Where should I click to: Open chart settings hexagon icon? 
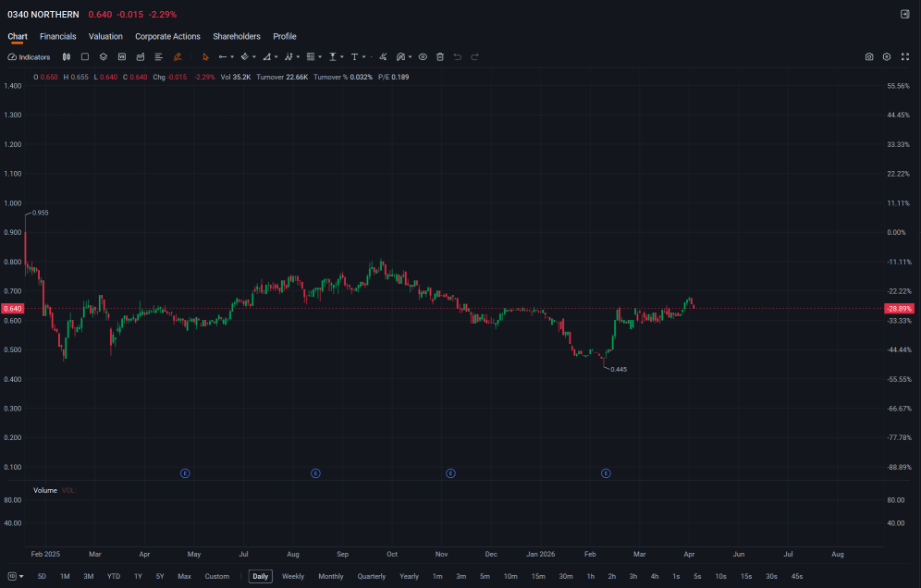887,57
